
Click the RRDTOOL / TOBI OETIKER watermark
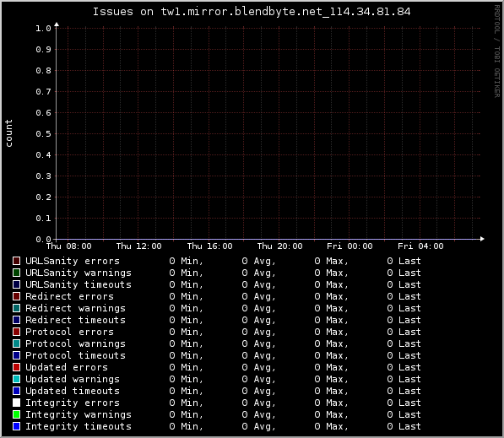(497, 51)
